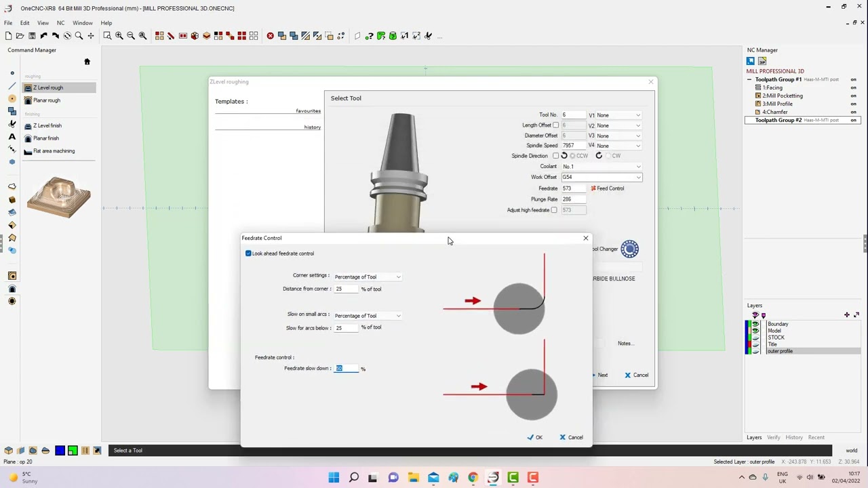Open the NC menu
Image resolution: width=868 pixels, height=488 pixels.
point(60,23)
